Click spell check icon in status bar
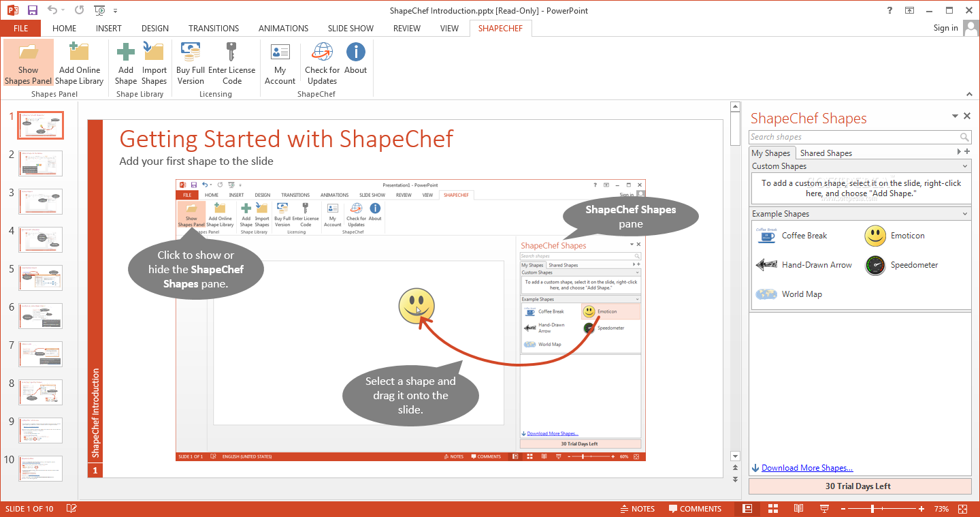The height and width of the screenshot is (517, 980). pos(71,509)
